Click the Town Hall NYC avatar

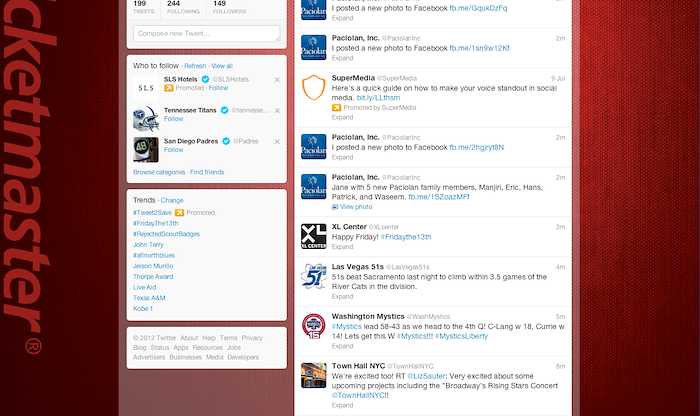tap(313, 375)
